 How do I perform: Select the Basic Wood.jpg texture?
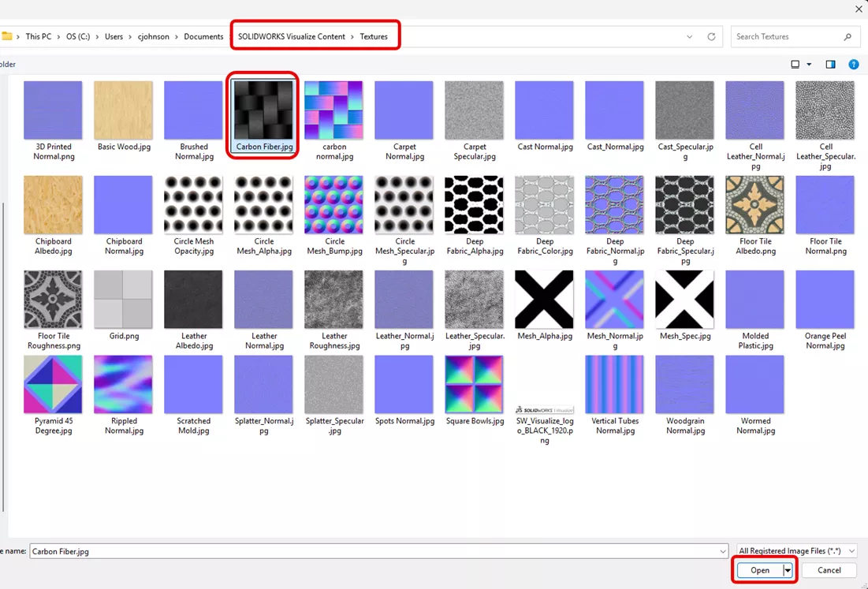click(123, 110)
